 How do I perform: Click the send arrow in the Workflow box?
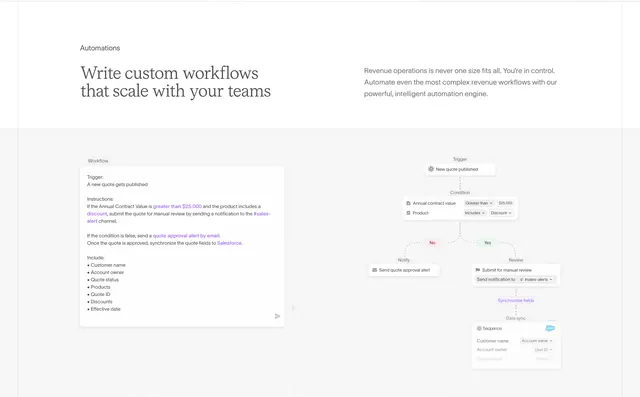point(277,316)
